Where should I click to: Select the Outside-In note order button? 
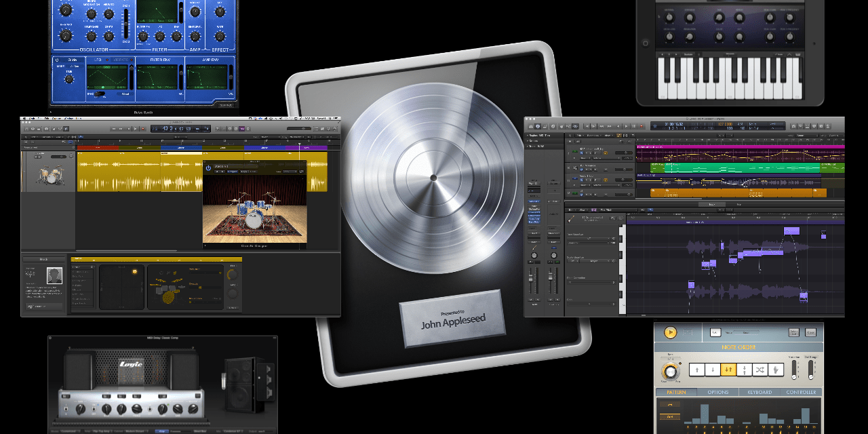745,370
